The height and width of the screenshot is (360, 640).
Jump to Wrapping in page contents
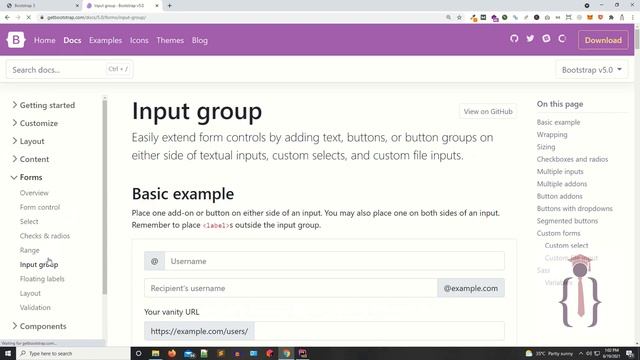tap(552, 134)
